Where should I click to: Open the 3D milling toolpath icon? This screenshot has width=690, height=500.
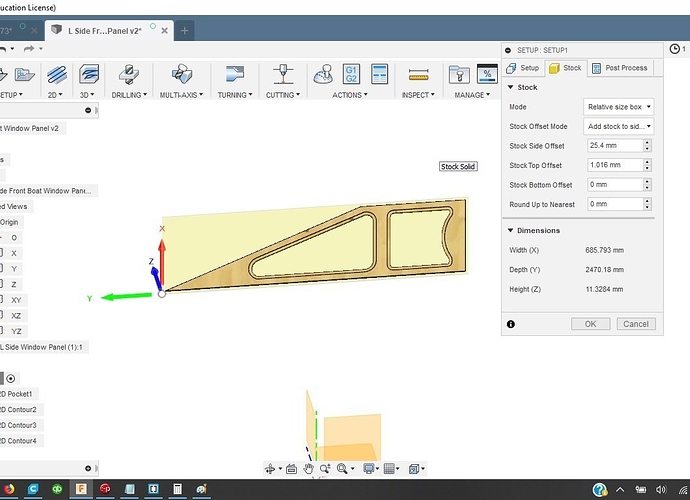click(x=89, y=74)
